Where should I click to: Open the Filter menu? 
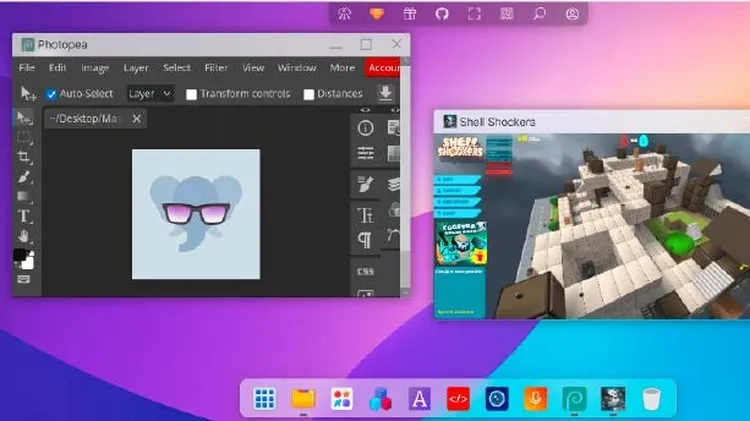click(x=216, y=68)
